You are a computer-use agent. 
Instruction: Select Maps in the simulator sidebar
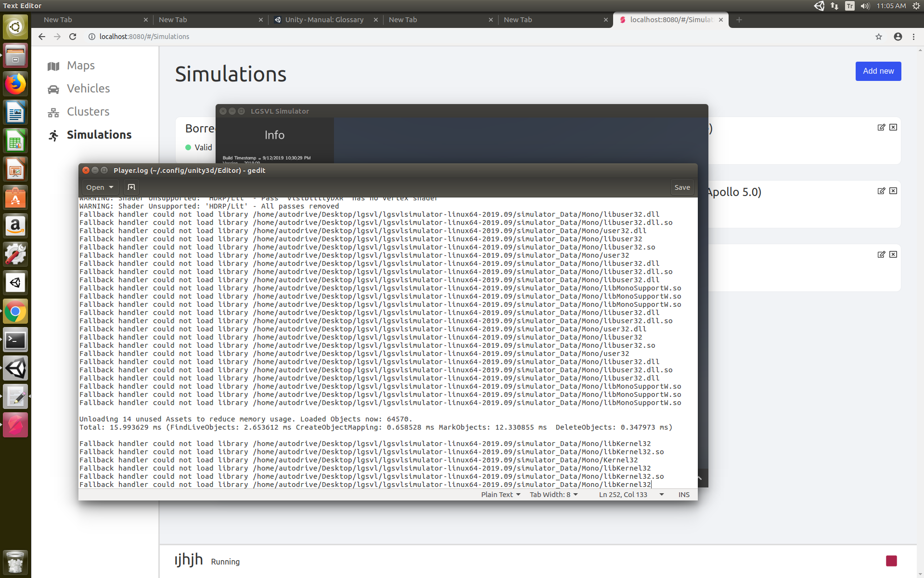tap(80, 66)
